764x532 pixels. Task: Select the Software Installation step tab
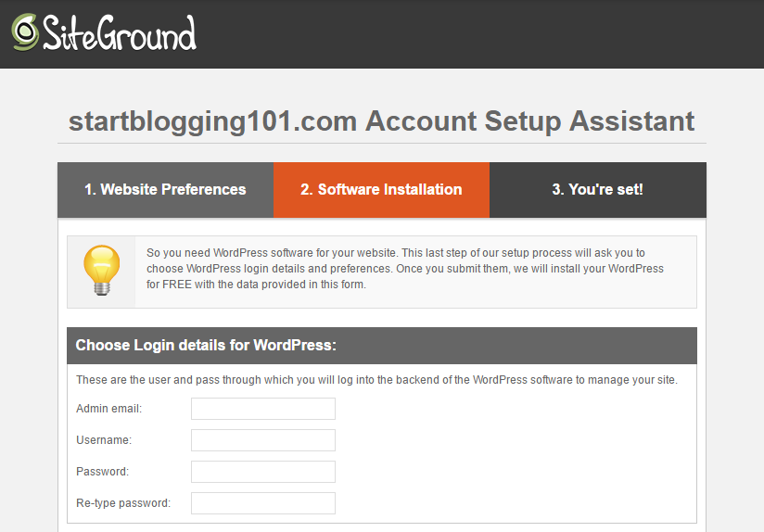click(x=381, y=189)
